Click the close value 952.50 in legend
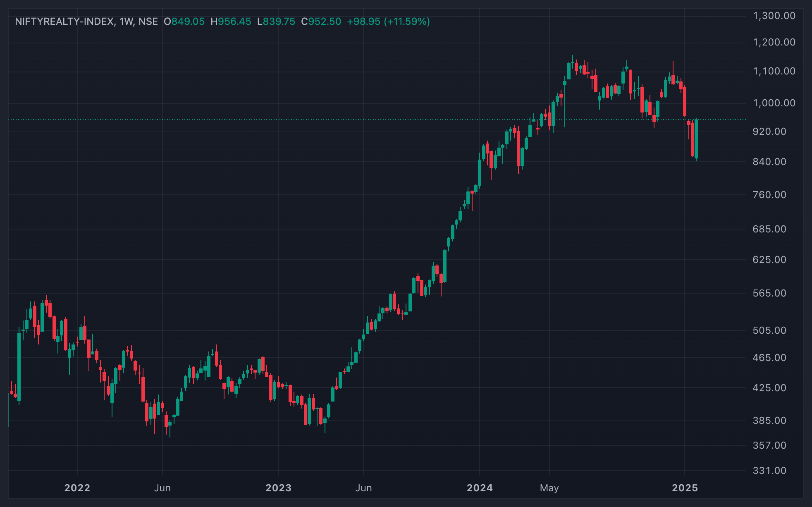The height and width of the screenshot is (507, 812). pyautogui.click(x=325, y=22)
